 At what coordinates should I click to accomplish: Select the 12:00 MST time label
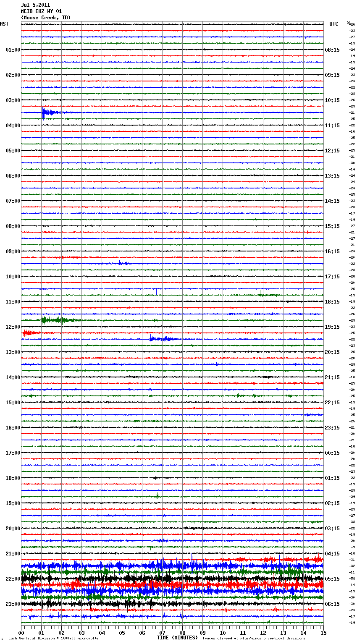13,327
